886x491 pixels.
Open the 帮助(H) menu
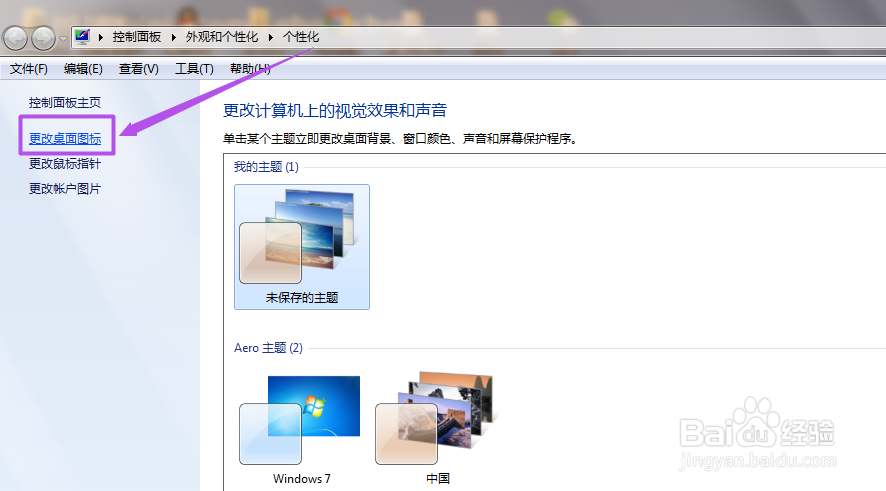pyautogui.click(x=250, y=69)
